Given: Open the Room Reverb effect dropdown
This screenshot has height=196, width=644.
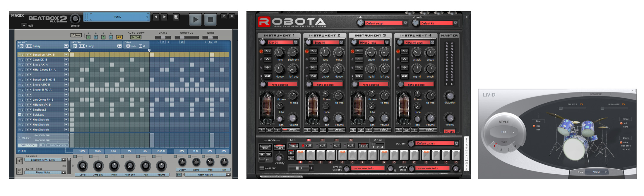Looking at the screenshot, I should (x=228, y=175).
